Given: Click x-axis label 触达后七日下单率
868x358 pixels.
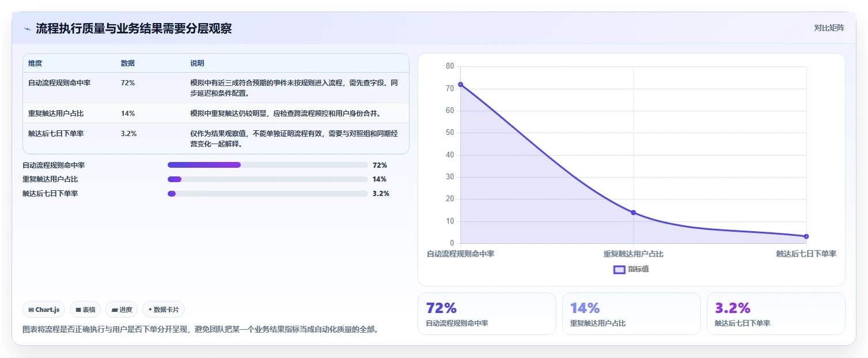Looking at the screenshot, I should (x=806, y=254).
